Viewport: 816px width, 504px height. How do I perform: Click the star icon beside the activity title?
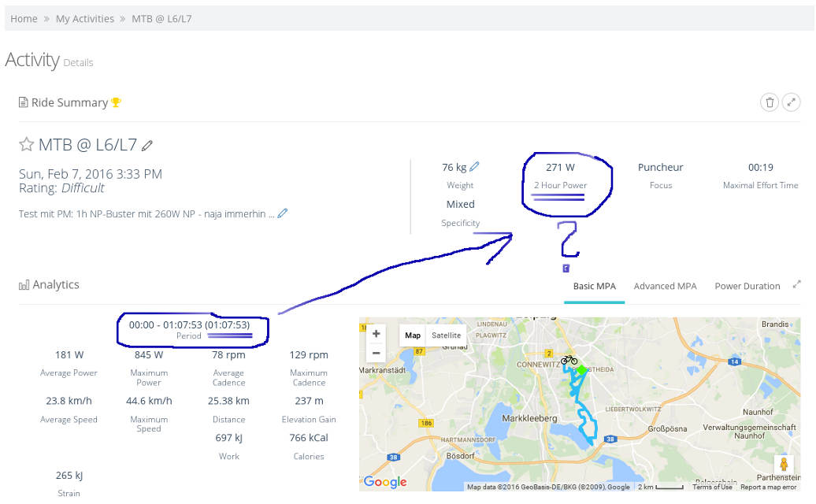27,144
